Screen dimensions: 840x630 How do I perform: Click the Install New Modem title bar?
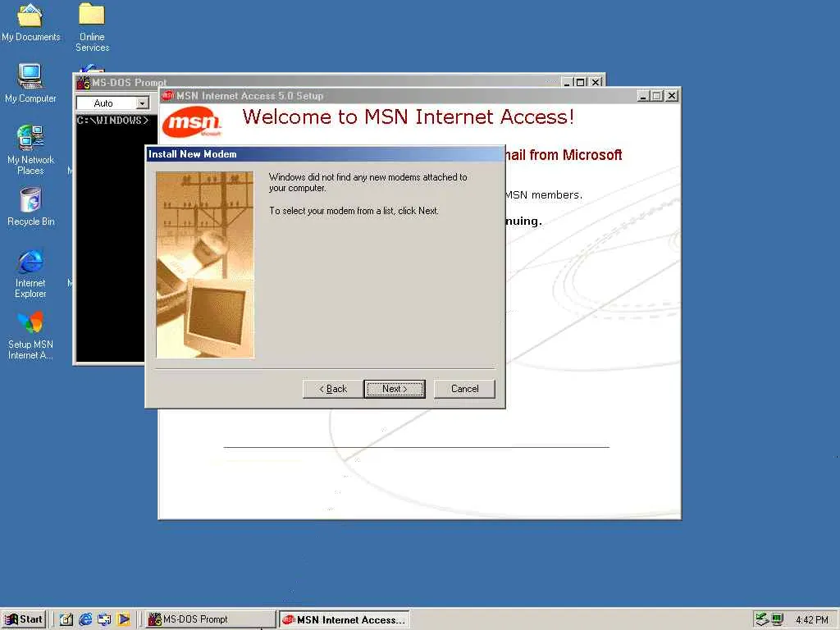tap(325, 154)
